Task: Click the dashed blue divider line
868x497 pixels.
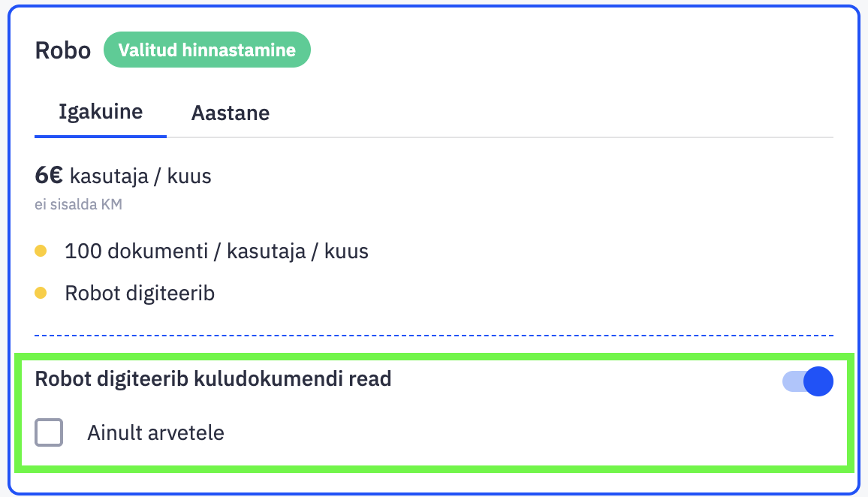Action: coord(434,335)
